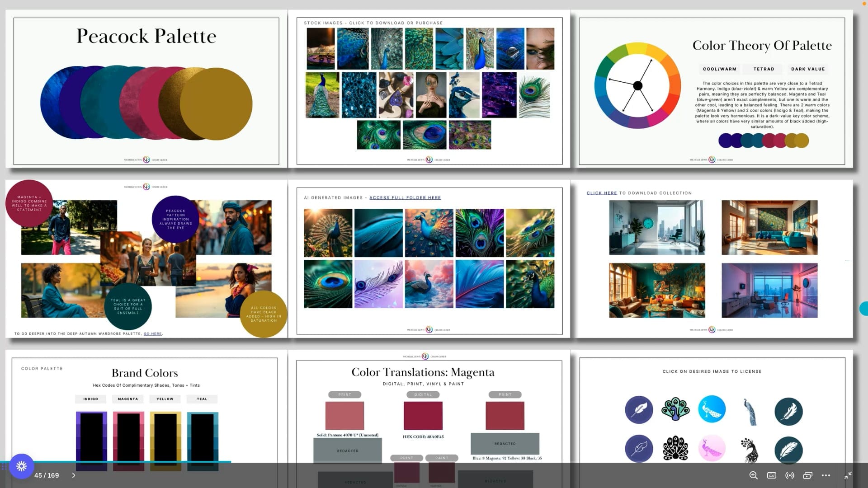Click the black peacock fan license icon

click(675, 449)
